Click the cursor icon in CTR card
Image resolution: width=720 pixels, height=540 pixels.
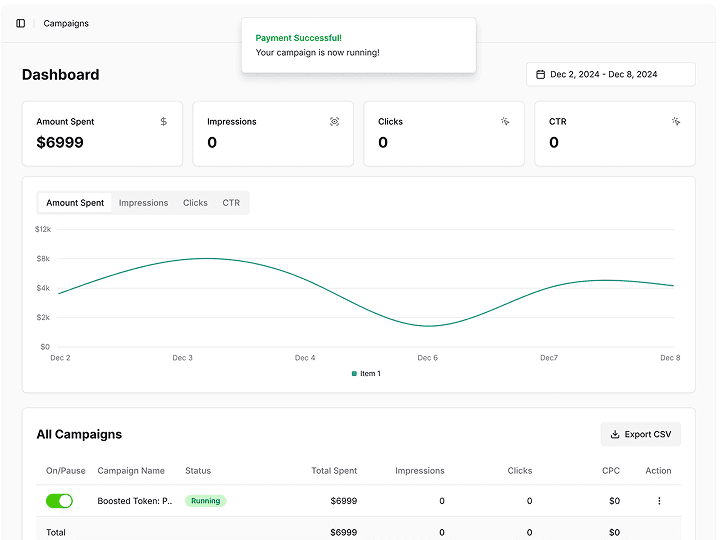(x=676, y=122)
